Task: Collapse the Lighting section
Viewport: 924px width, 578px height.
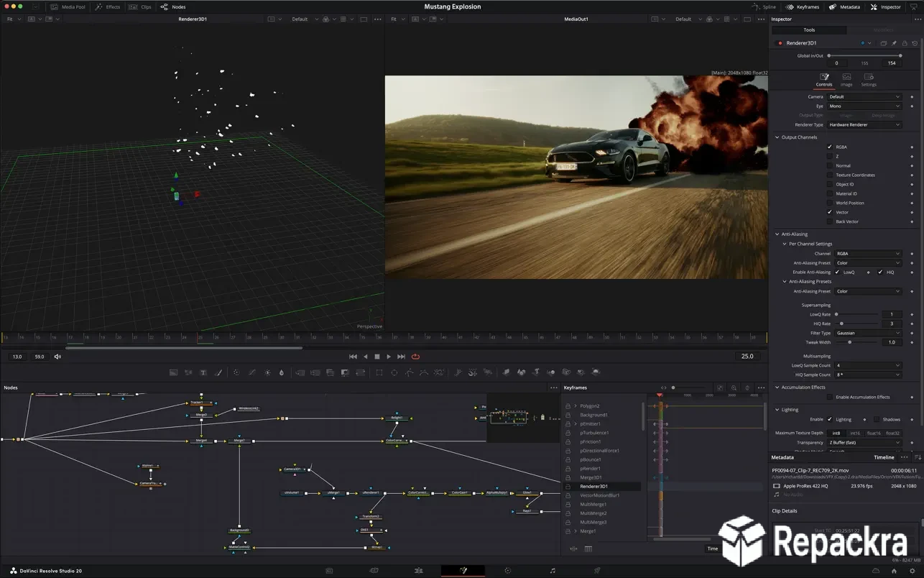Action: (777, 410)
